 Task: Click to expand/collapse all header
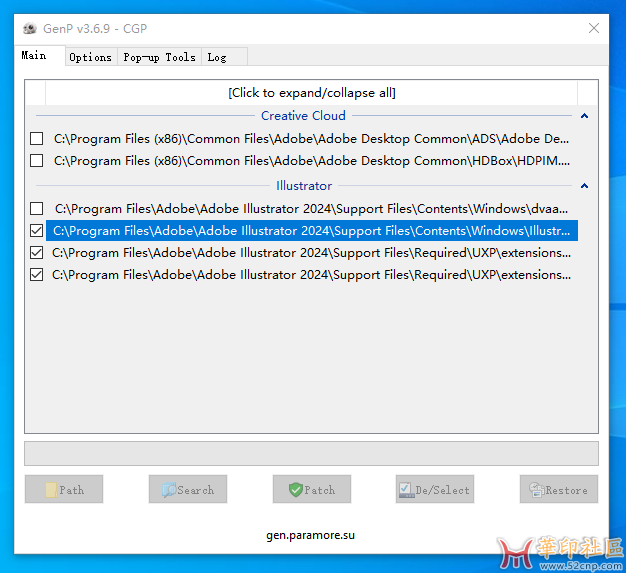312,93
